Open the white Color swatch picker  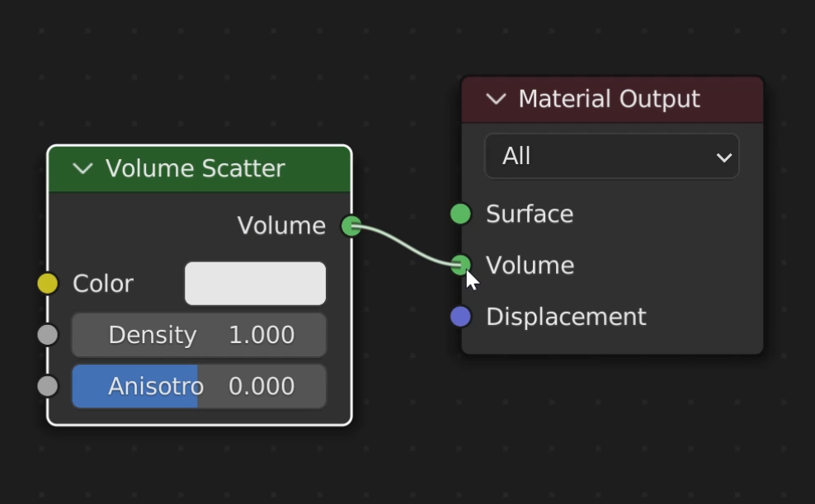pyautogui.click(x=255, y=284)
